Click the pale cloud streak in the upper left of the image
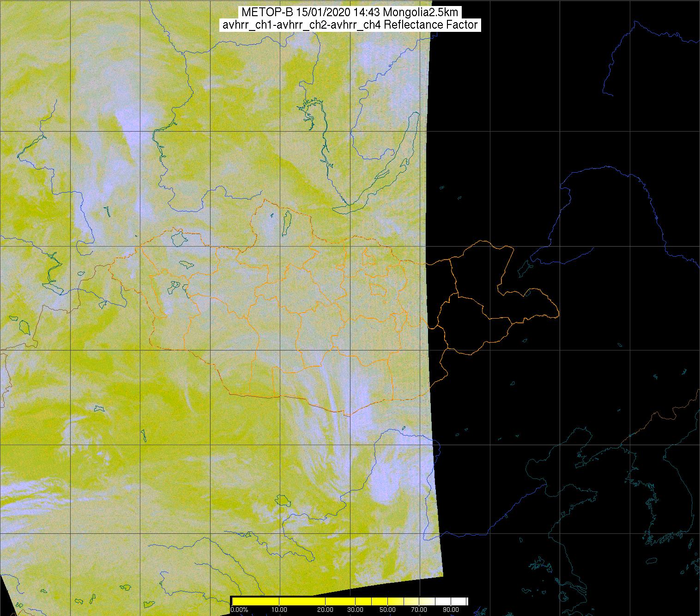Screen dimensions: 700x616 [132, 125]
